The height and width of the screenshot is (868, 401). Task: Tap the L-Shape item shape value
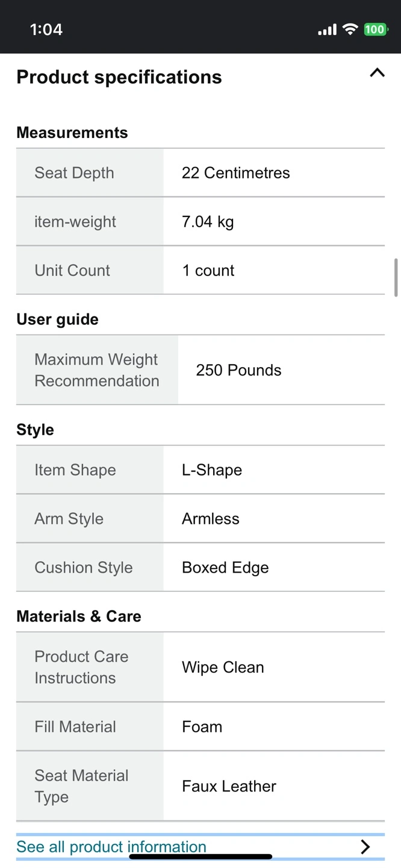coord(212,470)
